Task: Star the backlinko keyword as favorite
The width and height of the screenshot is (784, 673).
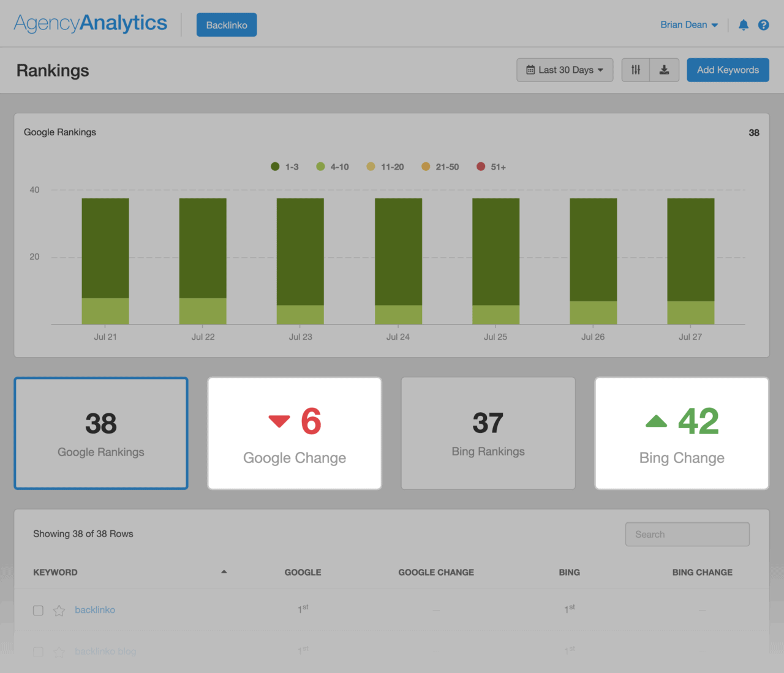Action: (59, 610)
